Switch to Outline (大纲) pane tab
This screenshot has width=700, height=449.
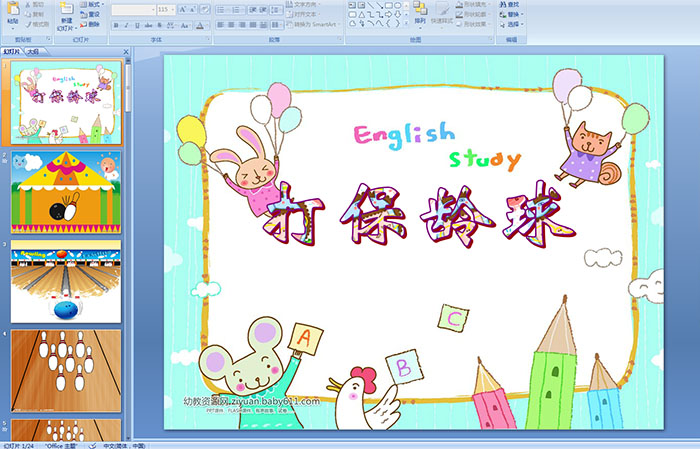(x=33, y=52)
